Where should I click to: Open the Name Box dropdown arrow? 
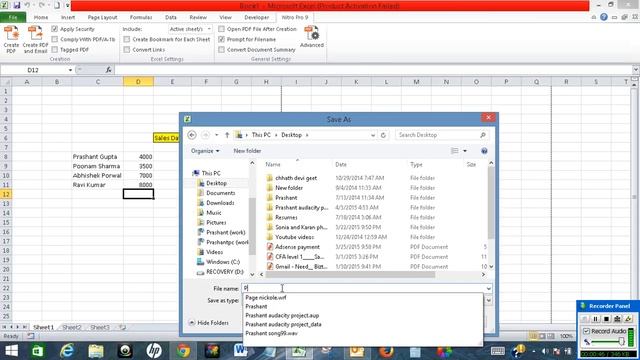[70, 70]
